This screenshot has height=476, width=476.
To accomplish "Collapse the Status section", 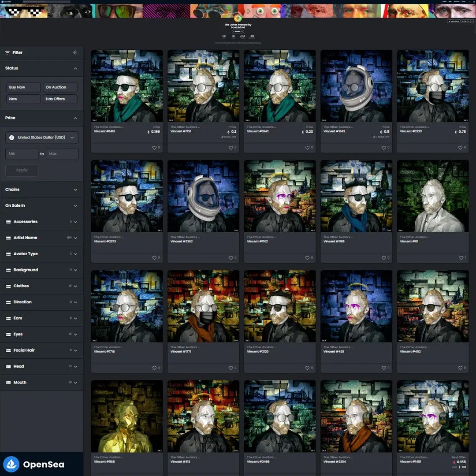I will [41, 68].
